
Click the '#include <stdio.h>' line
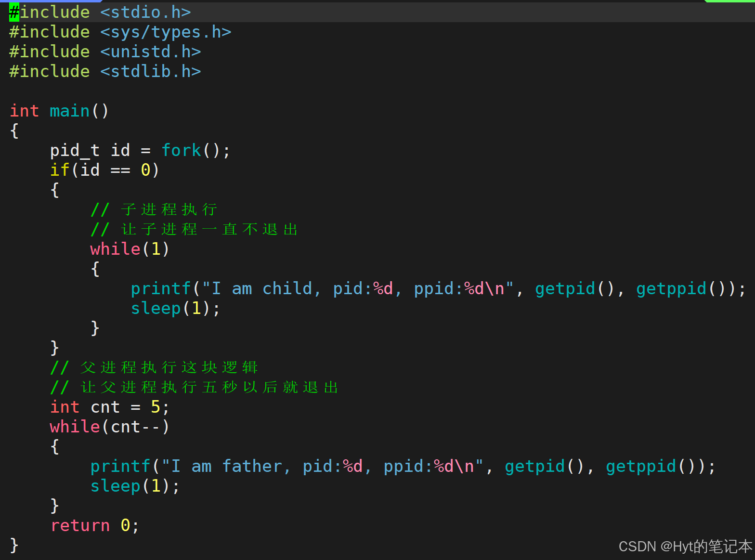pos(100,12)
